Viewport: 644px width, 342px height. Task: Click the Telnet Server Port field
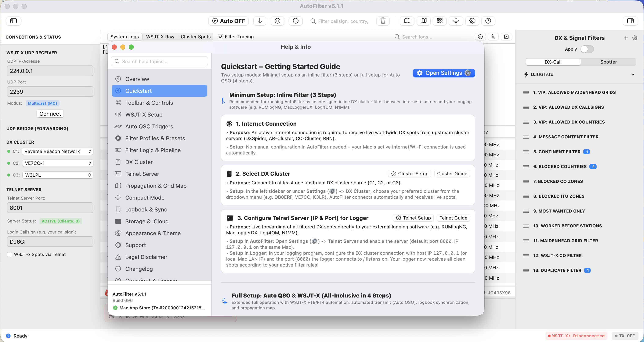click(50, 208)
